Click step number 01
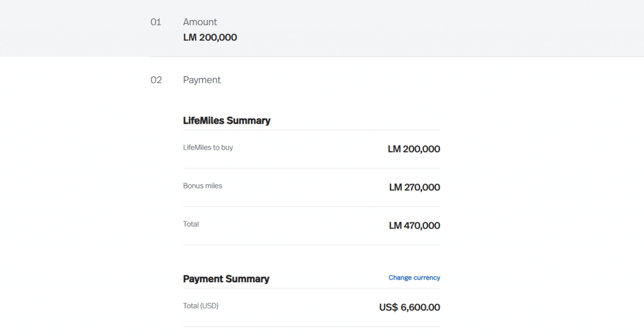The width and height of the screenshot is (644, 333). click(x=156, y=22)
